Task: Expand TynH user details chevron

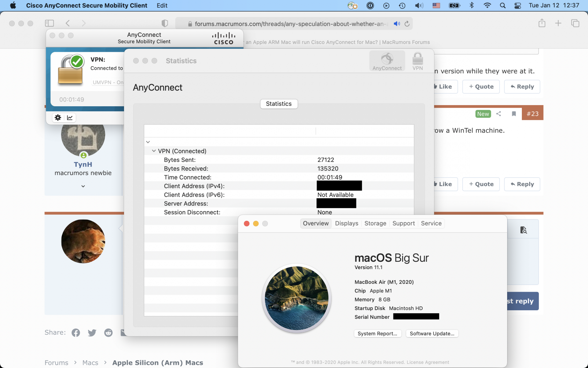Action: point(83,186)
